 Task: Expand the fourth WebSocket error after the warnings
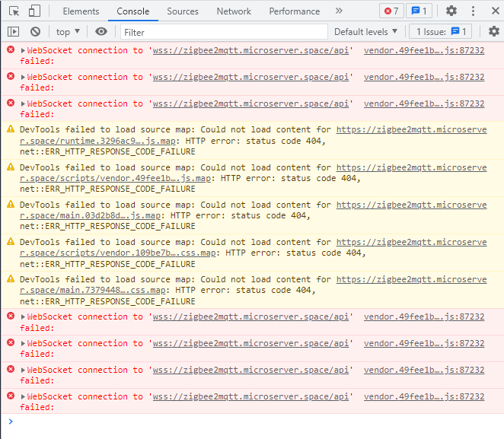pos(23,317)
